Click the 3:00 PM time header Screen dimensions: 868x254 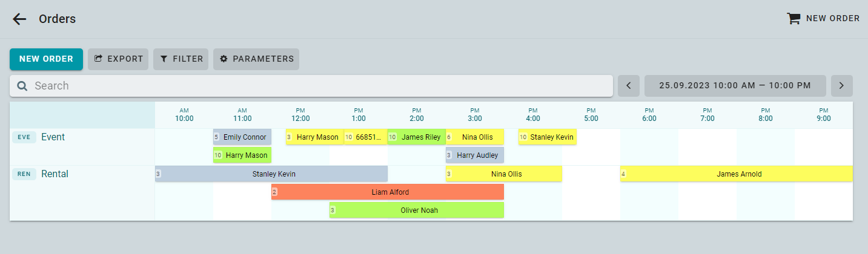point(475,115)
